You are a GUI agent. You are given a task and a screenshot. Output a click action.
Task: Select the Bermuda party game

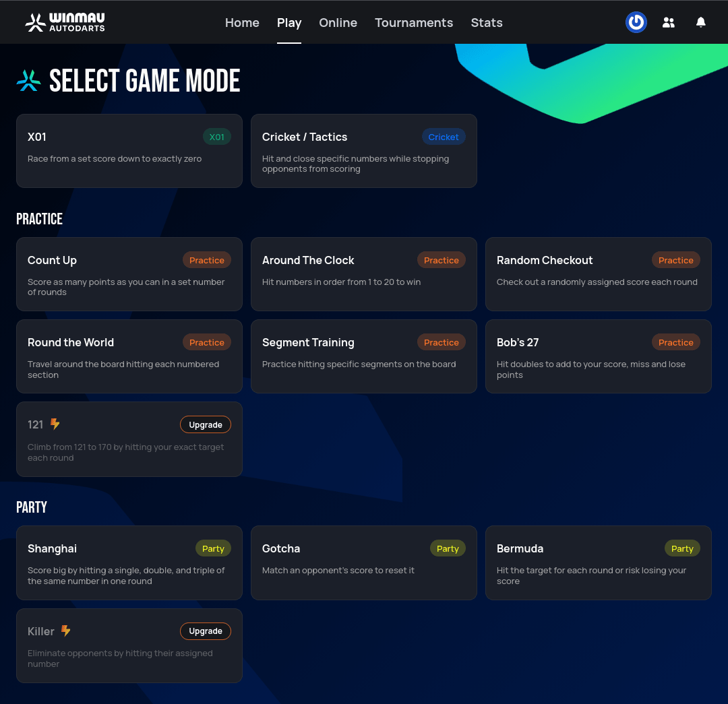pyautogui.click(x=598, y=563)
